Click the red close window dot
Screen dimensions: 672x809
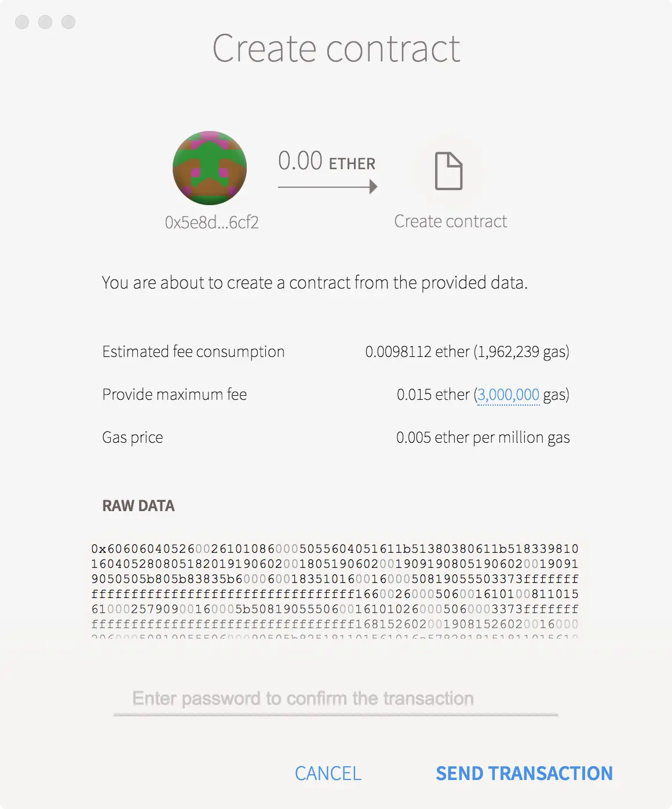tap(22, 22)
